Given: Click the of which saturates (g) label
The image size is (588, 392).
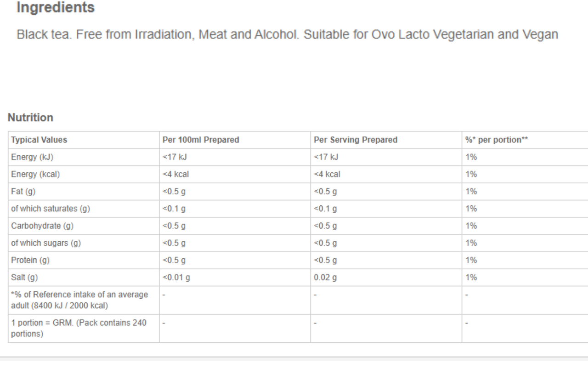Looking at the screenshot, I should (x=51, y=209).
